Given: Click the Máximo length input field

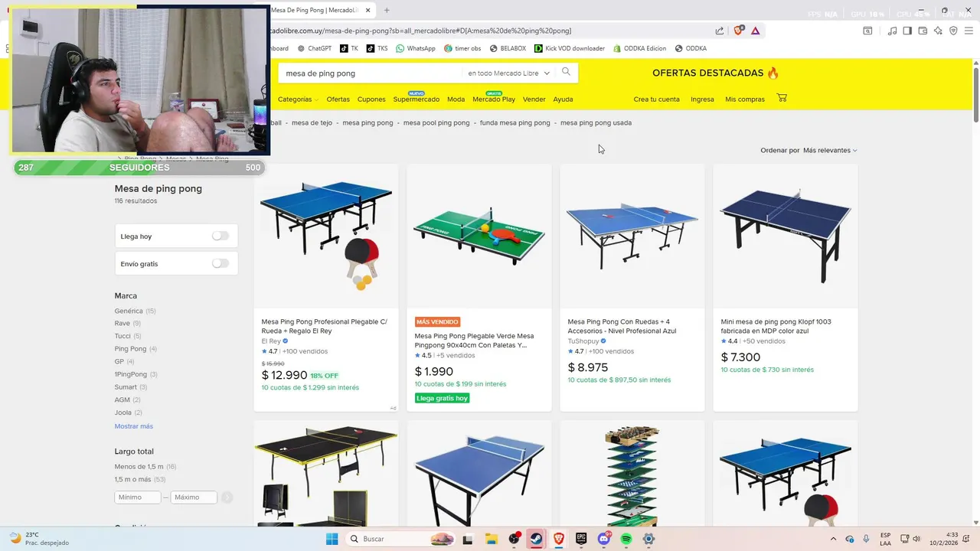Looking at the screenshot, I should point(194,497).
